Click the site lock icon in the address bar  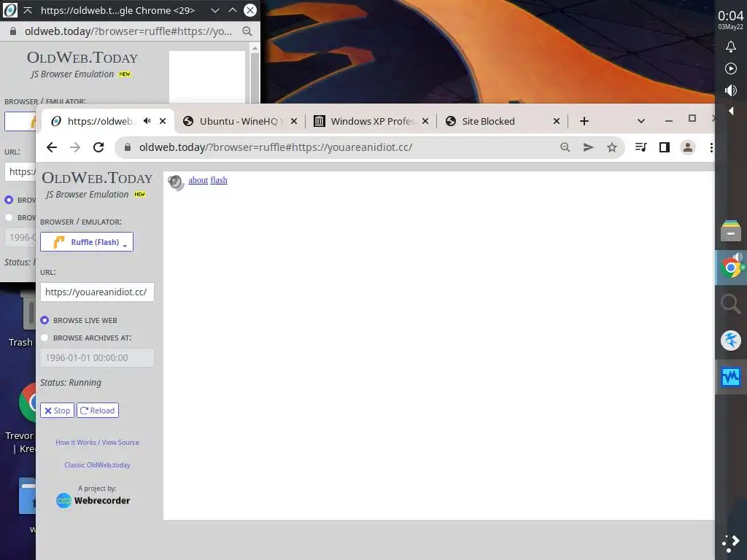pos(128,147)
